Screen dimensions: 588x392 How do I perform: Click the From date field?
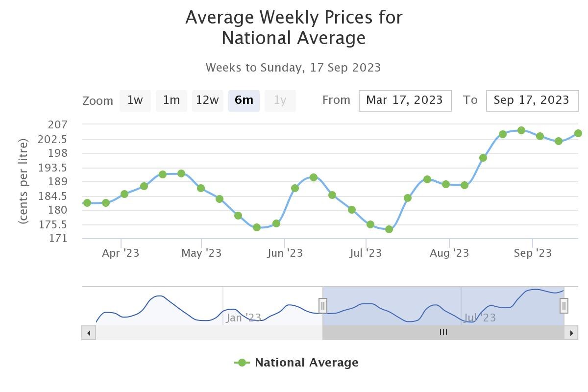click(x=405, y=100)
